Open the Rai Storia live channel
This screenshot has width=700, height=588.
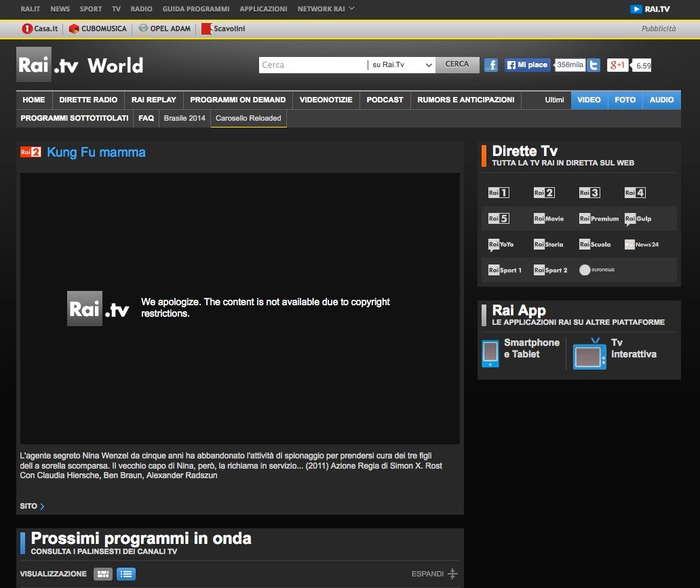pos(548,244)
